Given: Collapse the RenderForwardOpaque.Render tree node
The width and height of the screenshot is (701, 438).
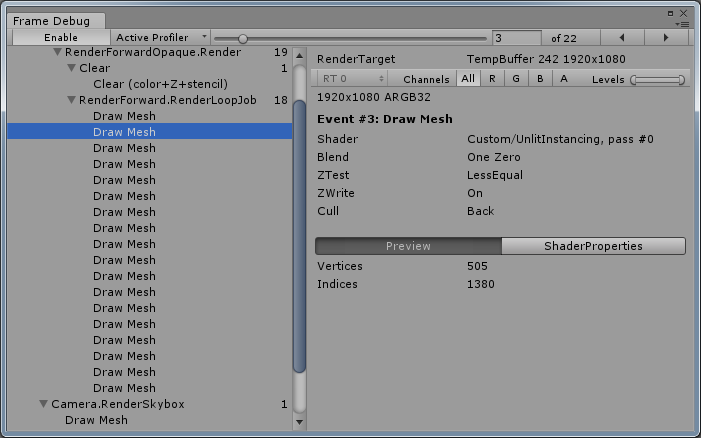Looking at the screenshot, I should point(58,52).
